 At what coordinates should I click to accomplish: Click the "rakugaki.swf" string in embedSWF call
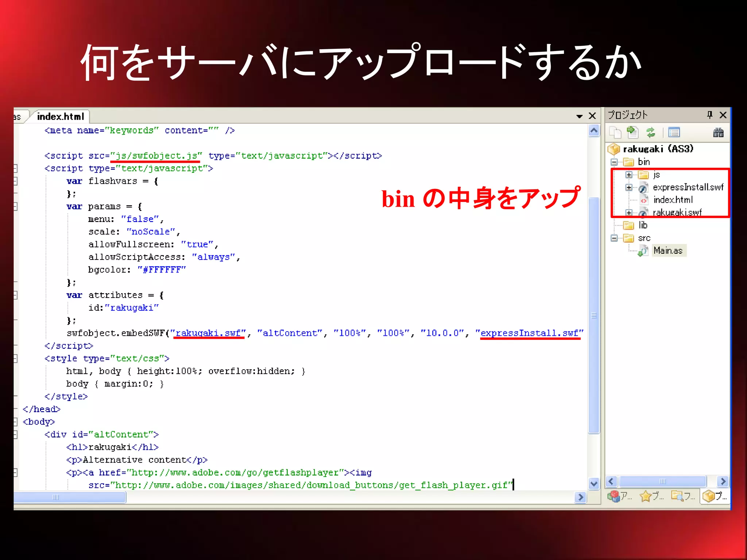coord(208,333)
